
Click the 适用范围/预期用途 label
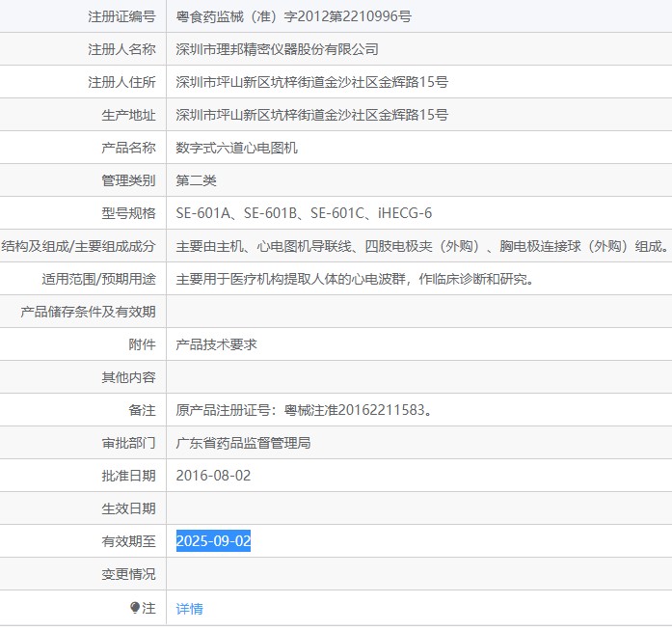[x=98, y=279]
